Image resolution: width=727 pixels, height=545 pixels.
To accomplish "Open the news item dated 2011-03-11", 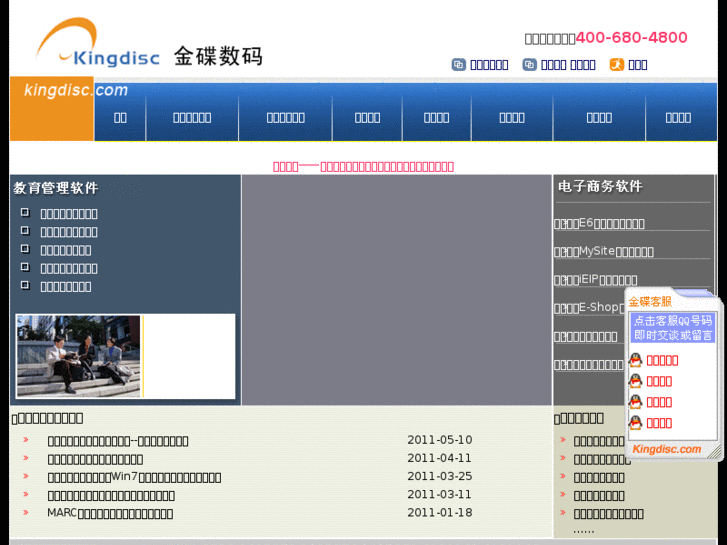I will pyautogui.click(x=111, y=495).
